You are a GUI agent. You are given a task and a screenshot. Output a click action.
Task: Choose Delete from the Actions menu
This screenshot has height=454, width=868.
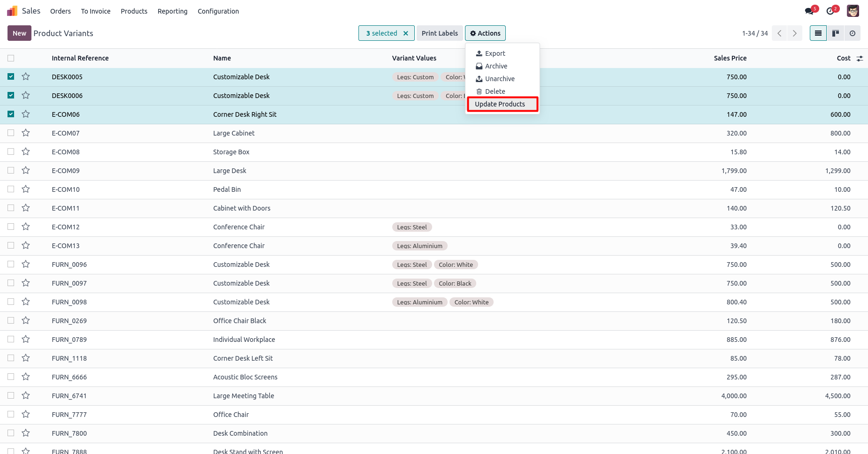502,91
